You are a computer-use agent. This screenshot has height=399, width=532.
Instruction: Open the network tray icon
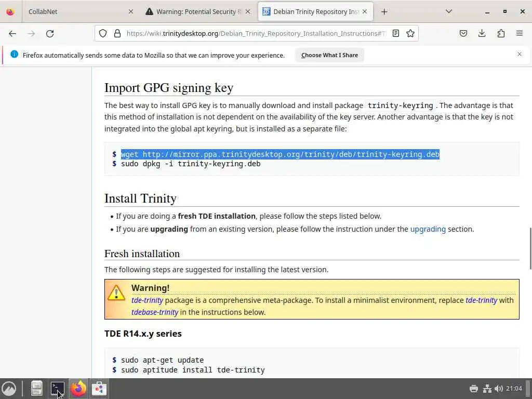coord(487,389)
